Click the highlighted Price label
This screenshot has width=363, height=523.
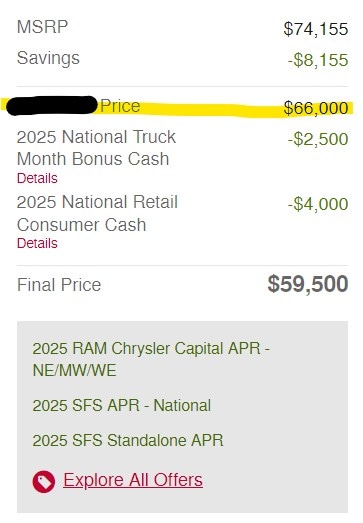120,106
